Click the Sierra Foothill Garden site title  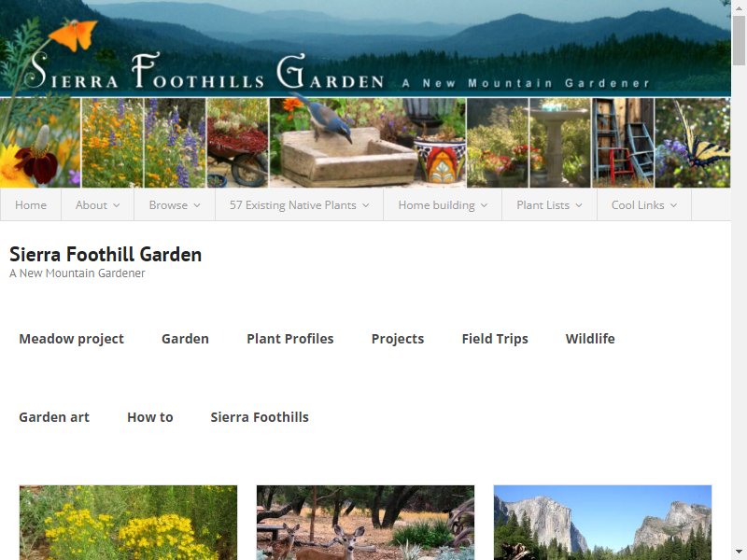(106, 254)
